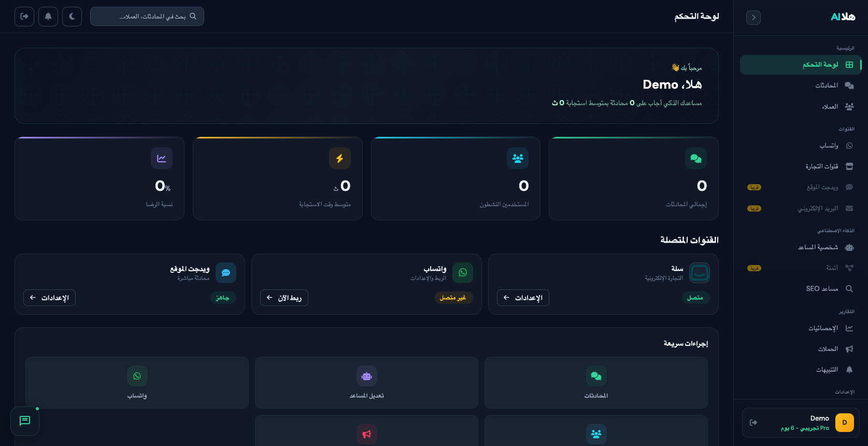Screen dimensions: 868x446
Task: Click the search field for conversations and customers
Action: 147,17
